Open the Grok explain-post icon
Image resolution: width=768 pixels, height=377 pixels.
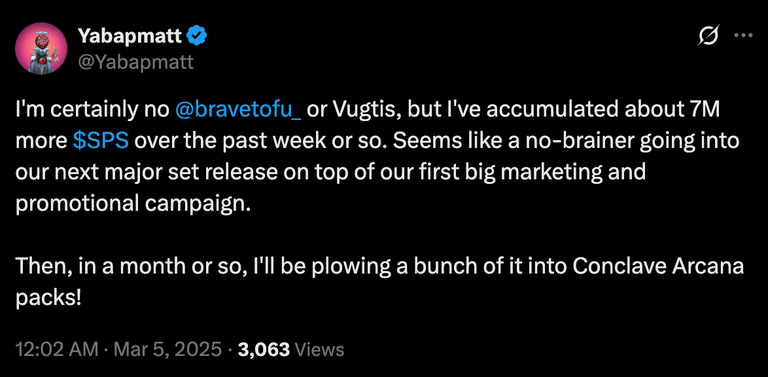708,35
